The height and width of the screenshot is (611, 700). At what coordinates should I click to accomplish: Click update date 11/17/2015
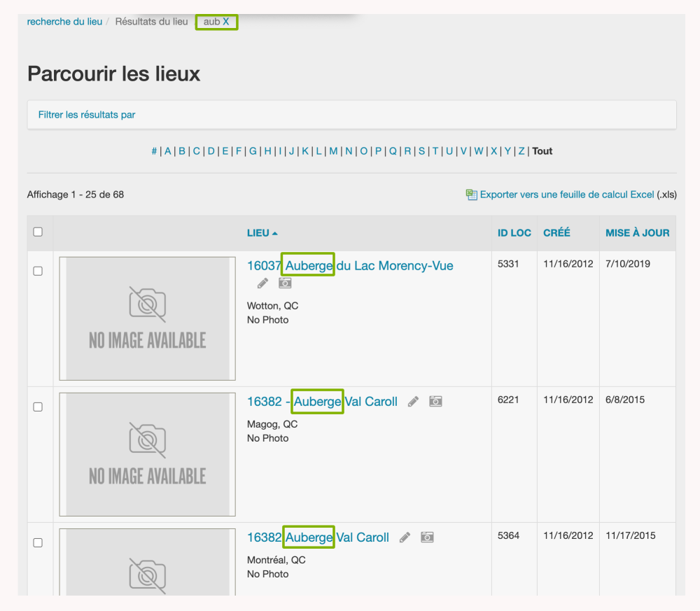[x=631, y=535]
